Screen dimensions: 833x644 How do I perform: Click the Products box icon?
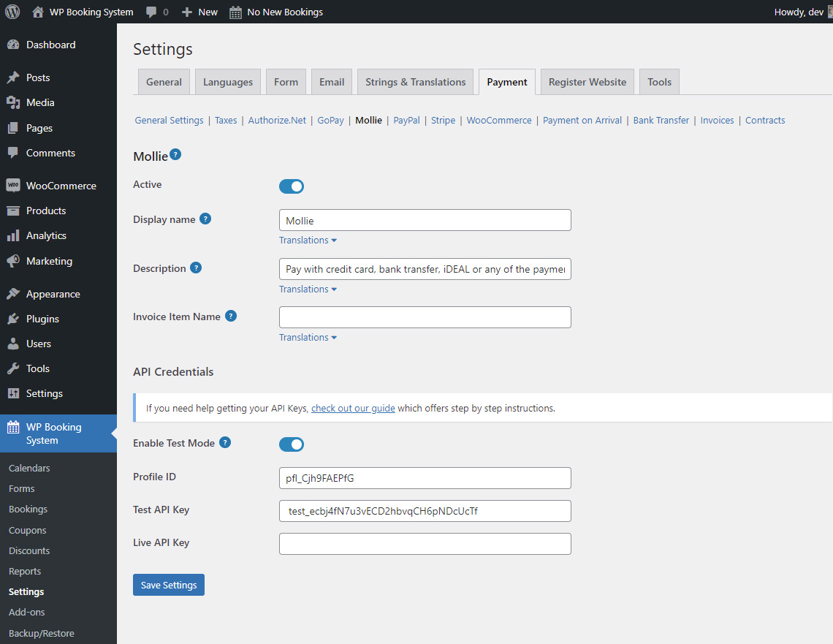pos(13,211)
